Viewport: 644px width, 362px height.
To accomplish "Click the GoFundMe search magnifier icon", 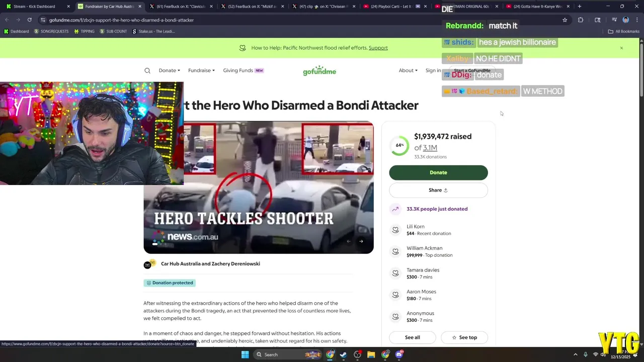I will pos(147,71).
